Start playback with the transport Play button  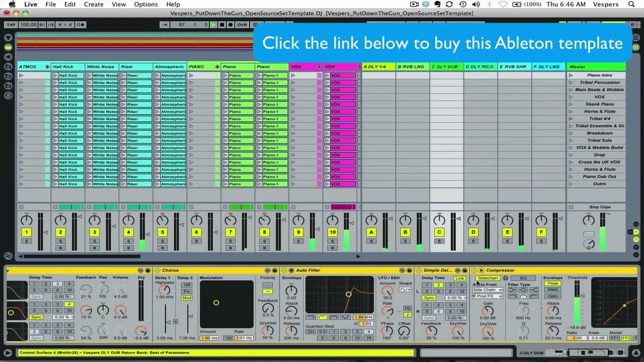214,25
